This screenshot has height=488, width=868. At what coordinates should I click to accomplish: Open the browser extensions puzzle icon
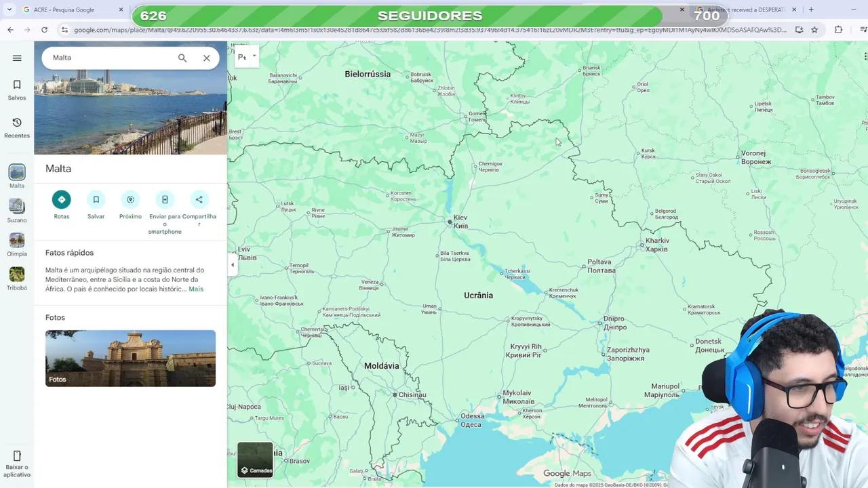click(839, 30)
